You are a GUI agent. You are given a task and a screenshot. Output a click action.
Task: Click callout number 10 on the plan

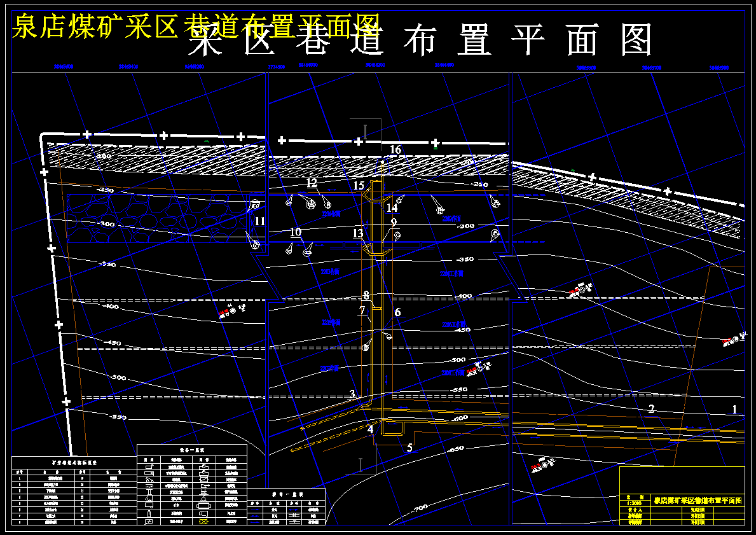coord(296,232)
